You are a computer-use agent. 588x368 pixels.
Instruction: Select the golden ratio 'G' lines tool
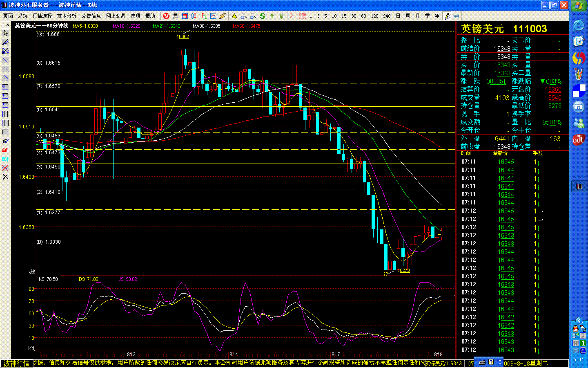(5, 87)
